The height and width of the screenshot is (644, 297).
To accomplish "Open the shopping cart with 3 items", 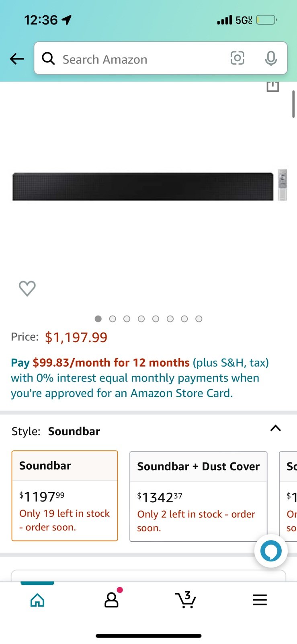I will 186,599.
